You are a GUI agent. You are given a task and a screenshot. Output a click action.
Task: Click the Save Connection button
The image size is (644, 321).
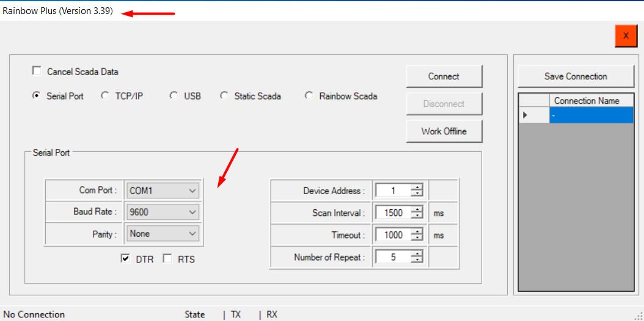(x=576, y=76)
